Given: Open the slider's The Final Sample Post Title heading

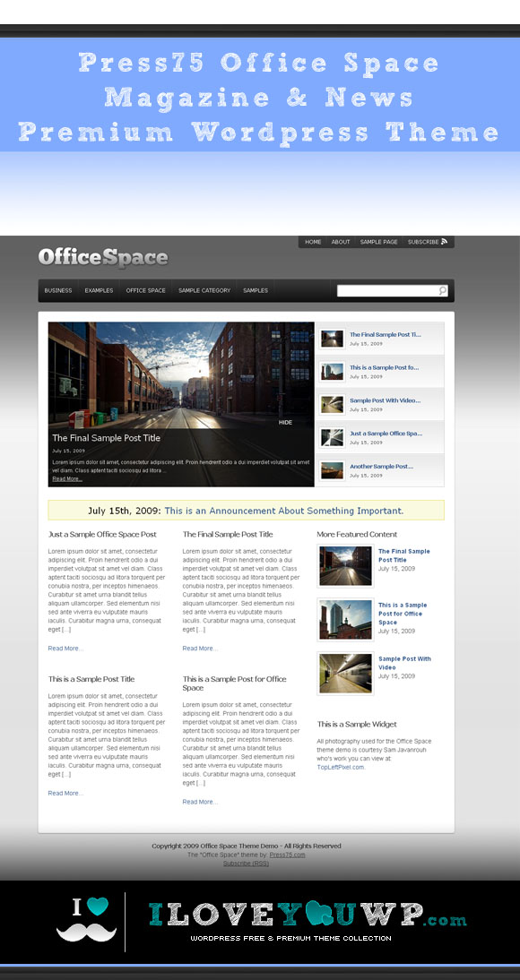Looking at the screenshot, I should point(107,438).
